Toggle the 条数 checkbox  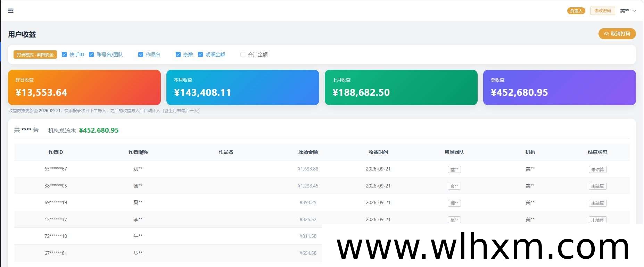coord(178,55)
